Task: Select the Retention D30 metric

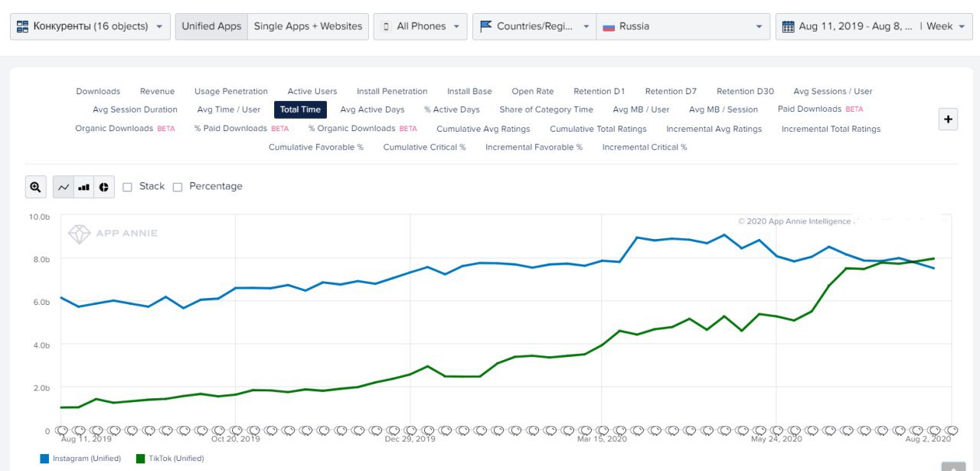Action: [745, 91]
